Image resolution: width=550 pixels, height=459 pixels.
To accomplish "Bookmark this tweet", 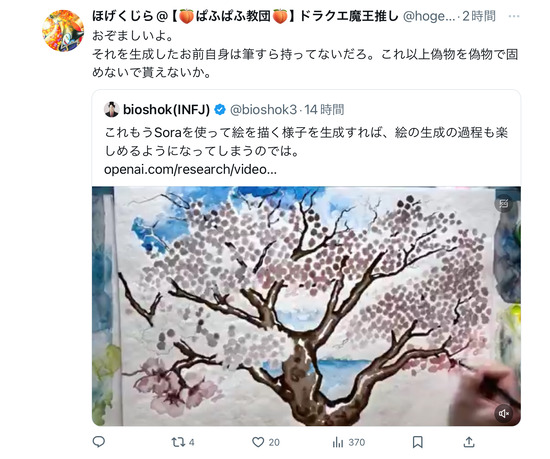I will pyautogui.click(x=417, y=442).
